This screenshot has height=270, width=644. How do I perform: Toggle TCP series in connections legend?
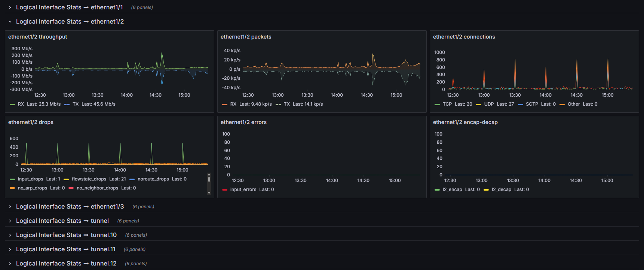(x=447, y=104)
